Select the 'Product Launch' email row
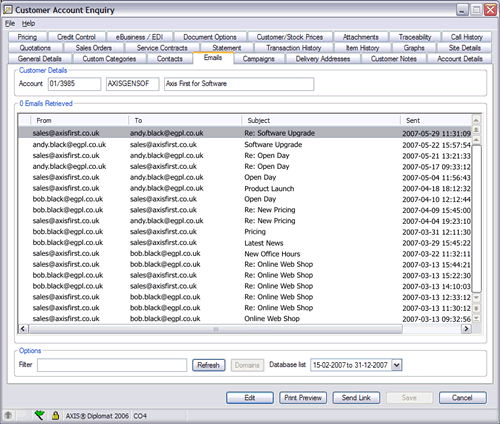Image resolution: width=500 pixels, height=424 pixels. (x=245, y=188)
